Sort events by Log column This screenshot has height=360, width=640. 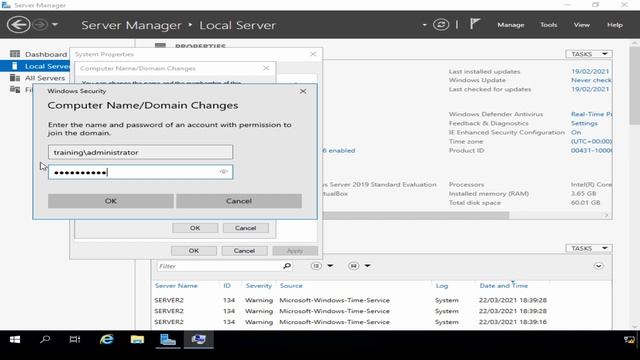(x=442, y=286)
